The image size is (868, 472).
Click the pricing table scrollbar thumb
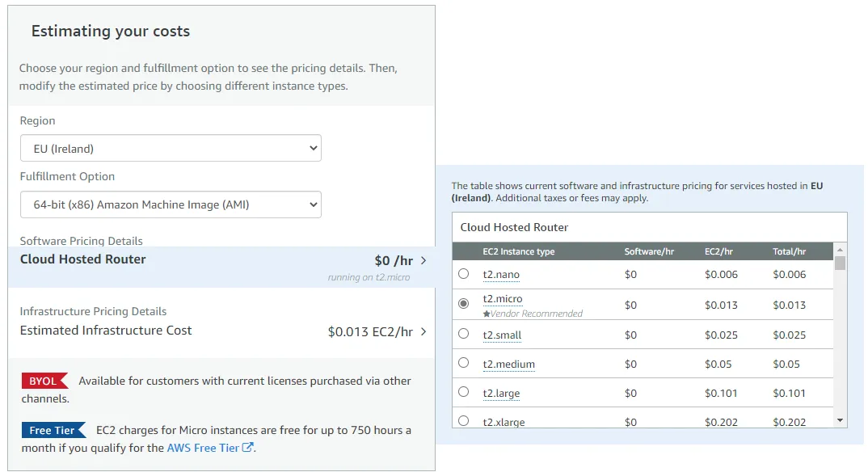(840, 263)
